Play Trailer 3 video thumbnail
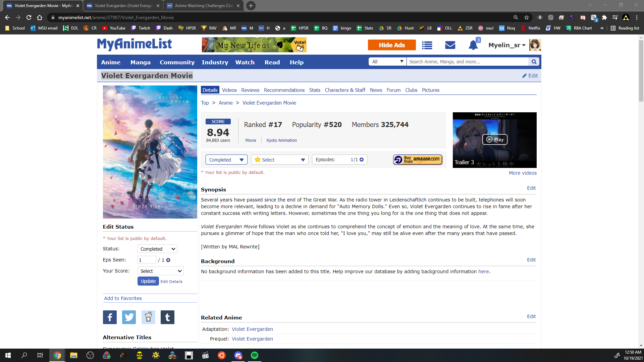 [x=494, y=139]
